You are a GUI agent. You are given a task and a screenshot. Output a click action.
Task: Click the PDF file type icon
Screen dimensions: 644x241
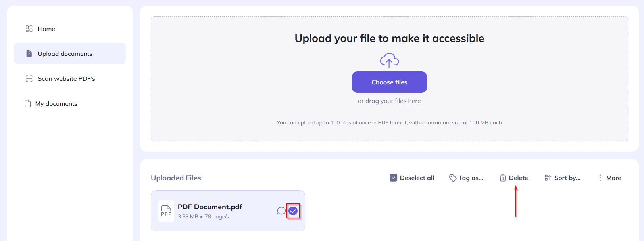tap(166, 211)
